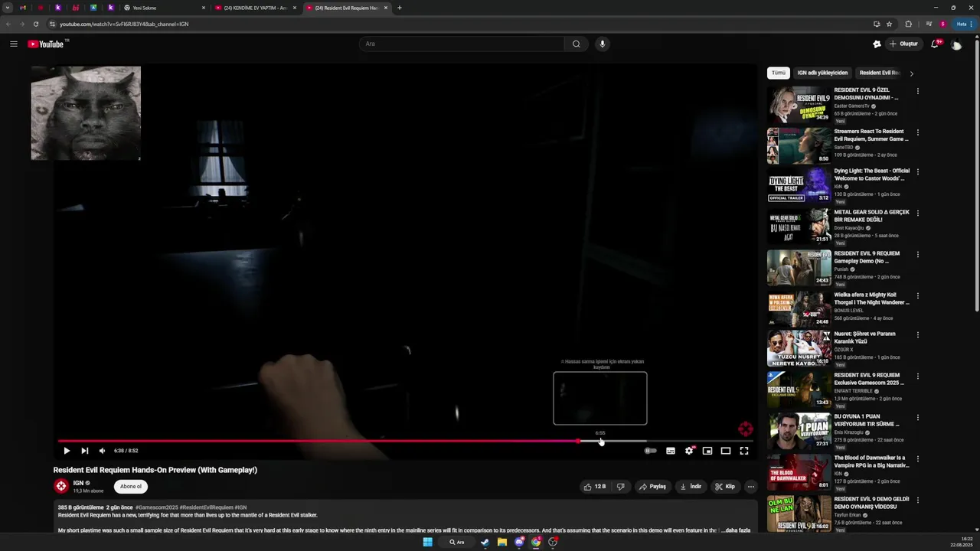The width and height of the screenshot is (980, 551).
Task: Switch to miniplayer mode
Action: [707, 451]
